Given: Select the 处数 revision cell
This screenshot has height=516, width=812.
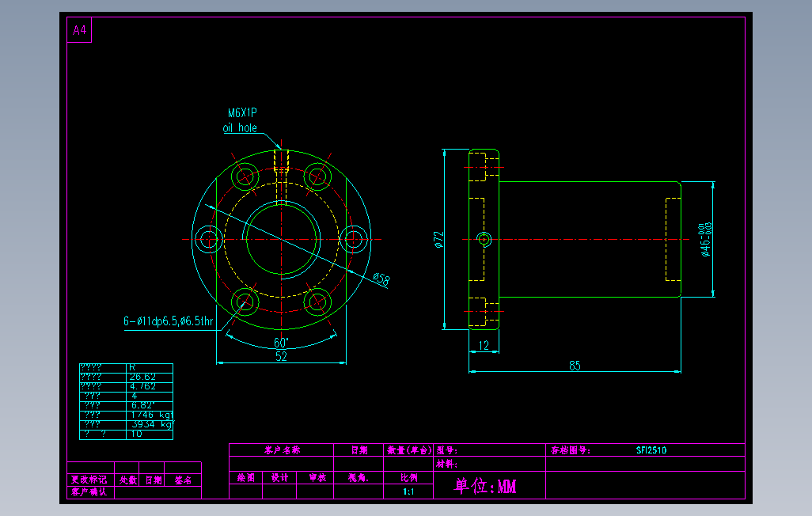Looking at the screenshot, I should pos(128,480).
